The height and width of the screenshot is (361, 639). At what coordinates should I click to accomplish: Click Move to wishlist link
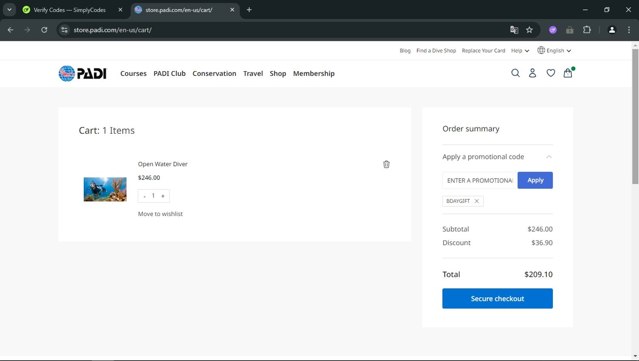coord(160,214)
